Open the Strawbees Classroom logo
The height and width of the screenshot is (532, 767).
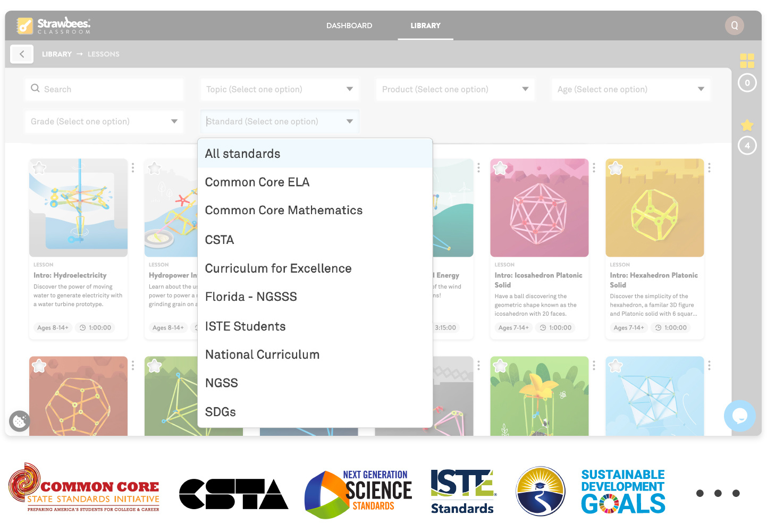(x=52, y=25)
